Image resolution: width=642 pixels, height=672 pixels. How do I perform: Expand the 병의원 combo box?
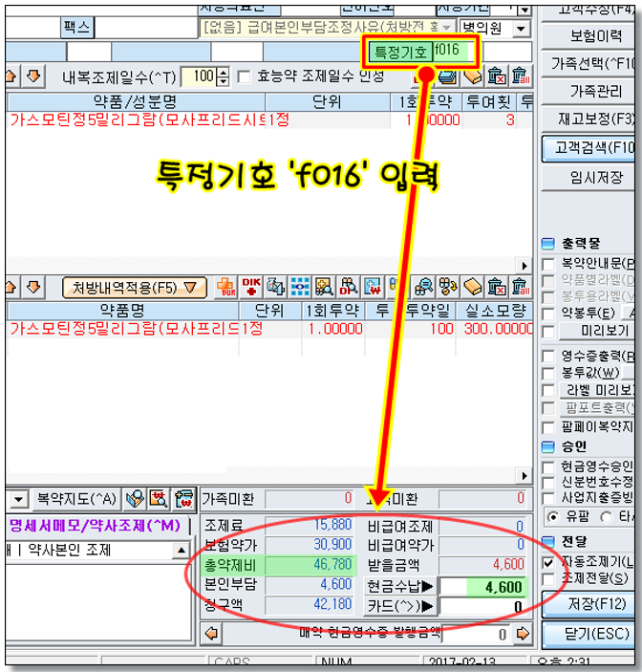coord(521,29)
